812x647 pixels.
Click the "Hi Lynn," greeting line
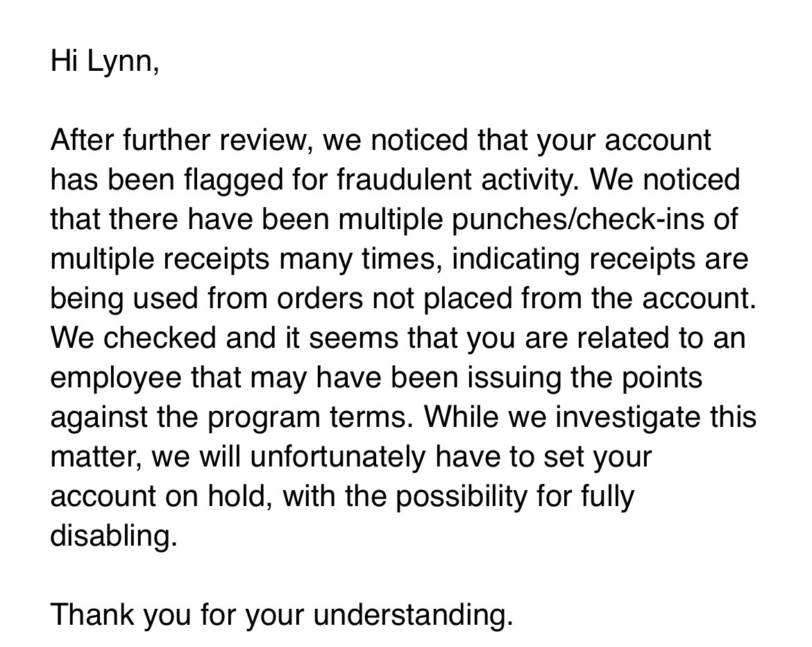click(x=104, y=61)
